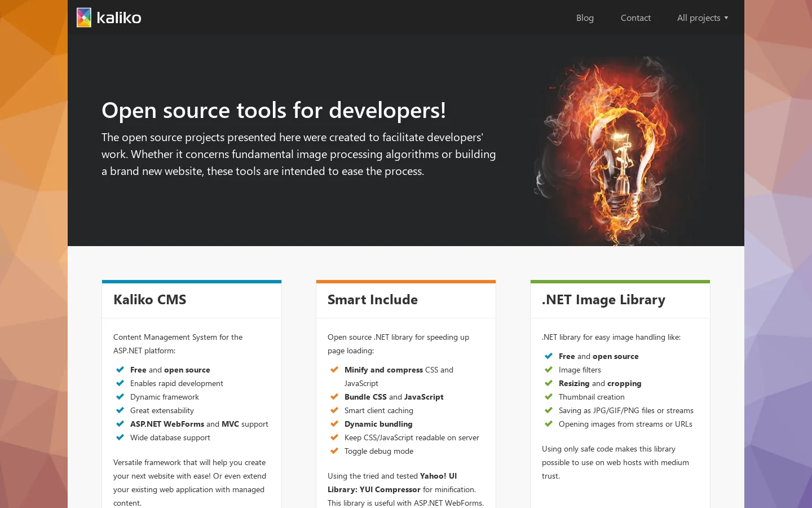The image size is (812, 508).
Task: Click checkmark beside 'Great extensability'
Action: tap(120, 410)
